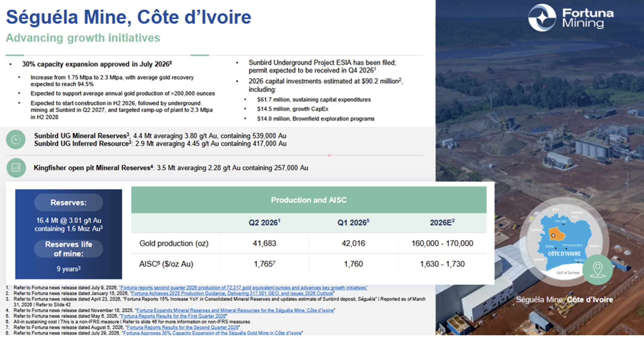Select the orange Séguéla region on the map

[x=557, y=235]
